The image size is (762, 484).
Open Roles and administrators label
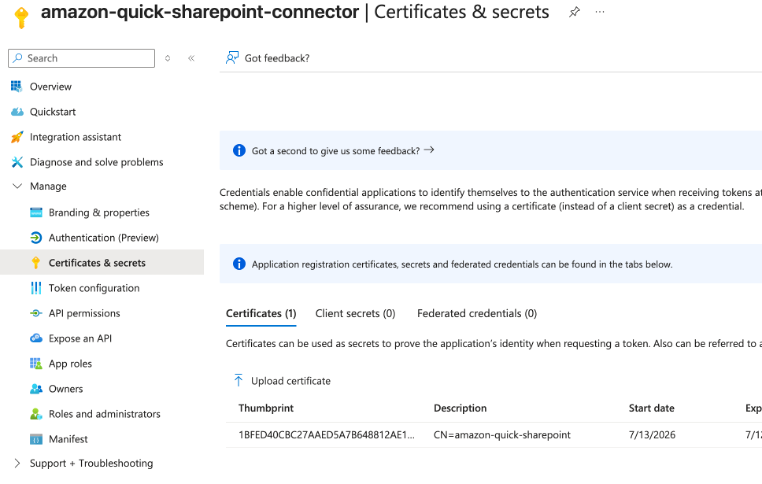tap(104, 414)
